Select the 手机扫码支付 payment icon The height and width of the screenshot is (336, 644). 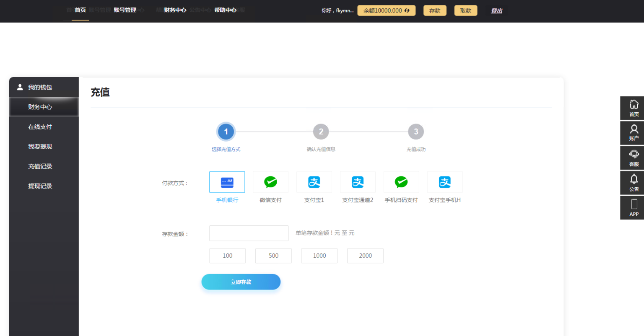click(x=401, y=182)
